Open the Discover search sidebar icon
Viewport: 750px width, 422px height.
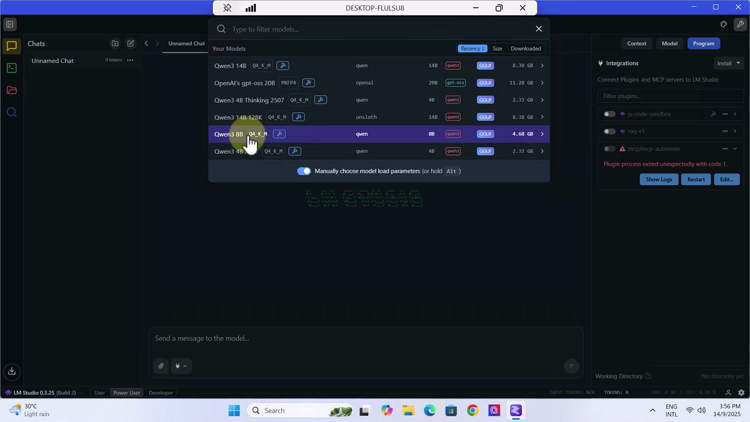11,112
